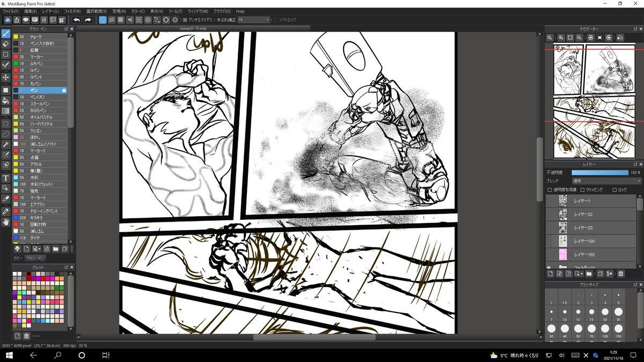Enable クリッピング checkbox
Screen dimensions: 644x362
[582, 190]
